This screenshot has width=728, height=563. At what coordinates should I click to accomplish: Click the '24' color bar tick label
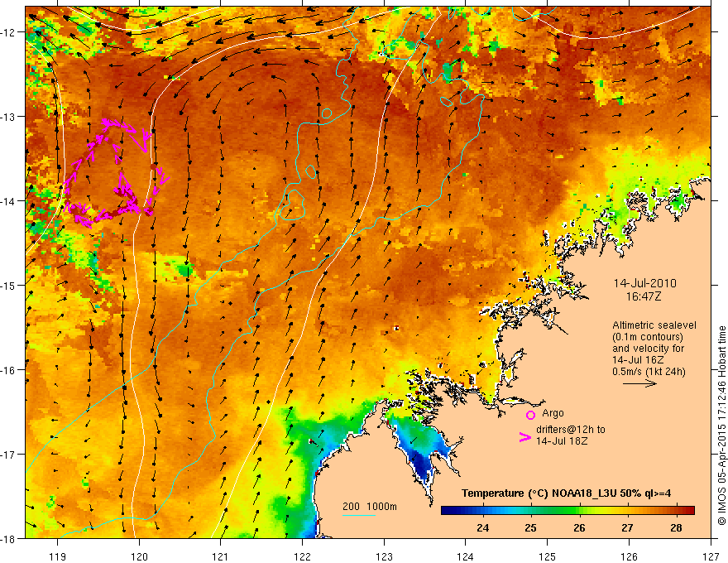click(x=482, y=527)
